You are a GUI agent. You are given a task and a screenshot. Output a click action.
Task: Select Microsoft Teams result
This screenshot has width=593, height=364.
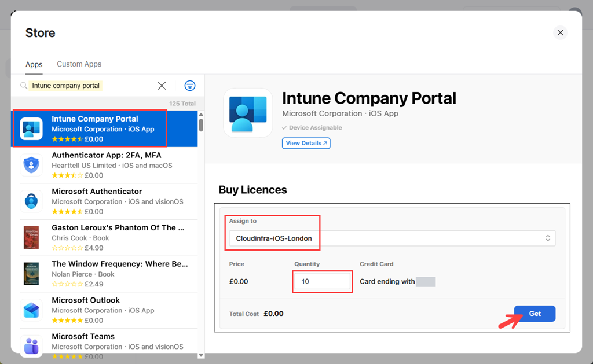coord(104,345)
